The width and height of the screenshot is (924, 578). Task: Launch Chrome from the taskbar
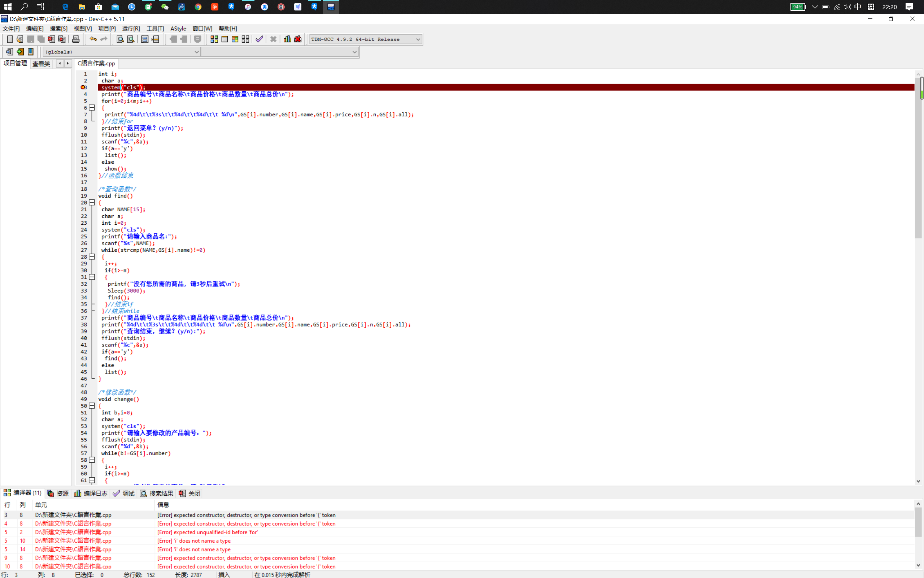(198, 7)
